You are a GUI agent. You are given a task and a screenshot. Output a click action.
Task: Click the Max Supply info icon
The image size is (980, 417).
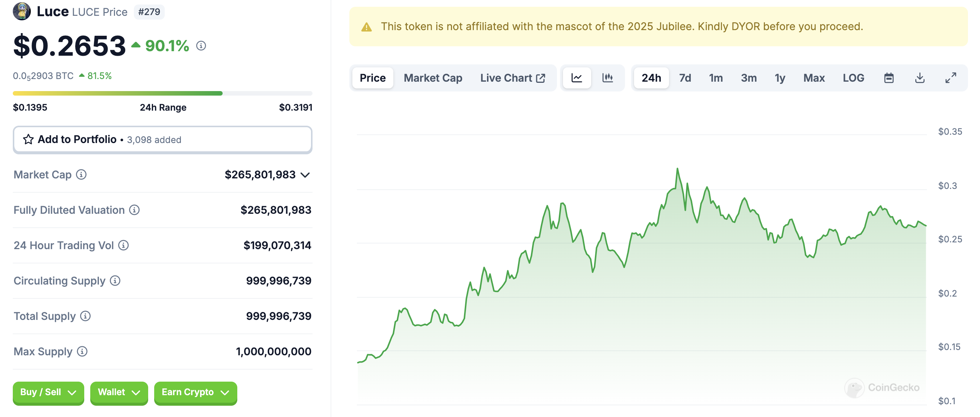point(82,351)
